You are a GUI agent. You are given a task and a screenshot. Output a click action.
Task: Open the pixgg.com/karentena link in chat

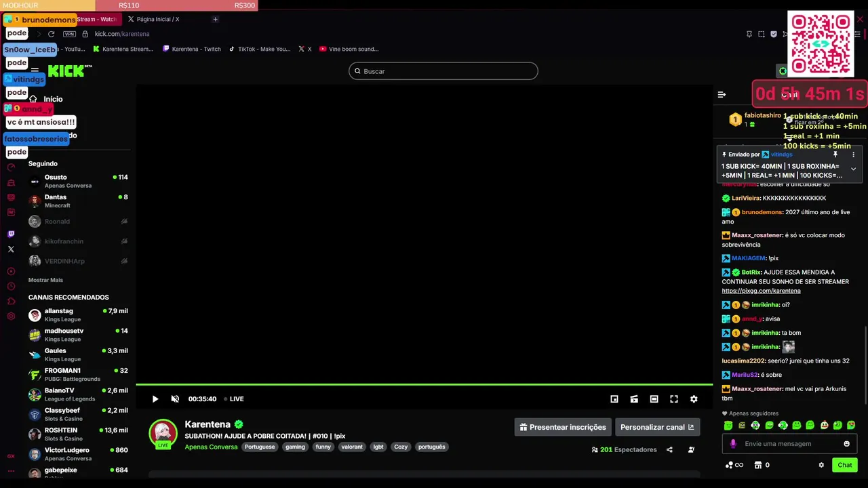coord(761,291)
